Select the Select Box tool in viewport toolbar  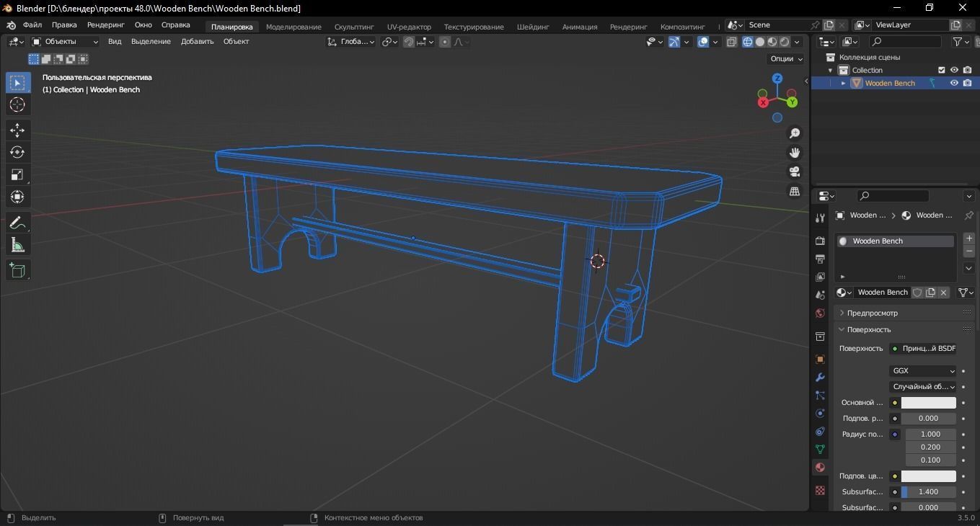(x=17, y=83)
